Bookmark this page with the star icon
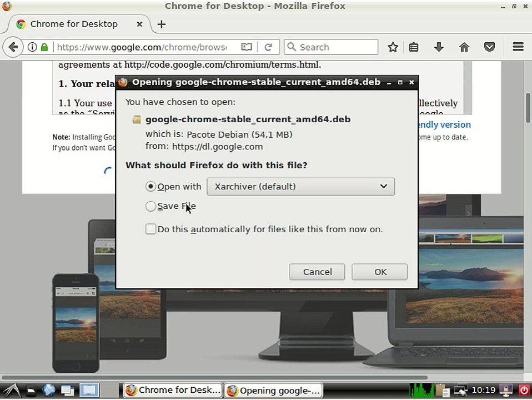This screenshot has height=400, width=532. [393, 47]
